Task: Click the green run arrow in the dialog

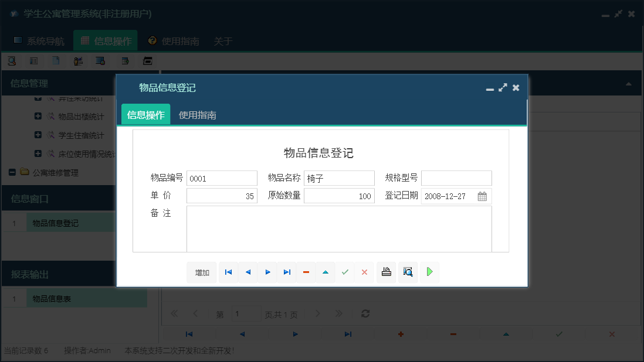Action: (429, 272)
